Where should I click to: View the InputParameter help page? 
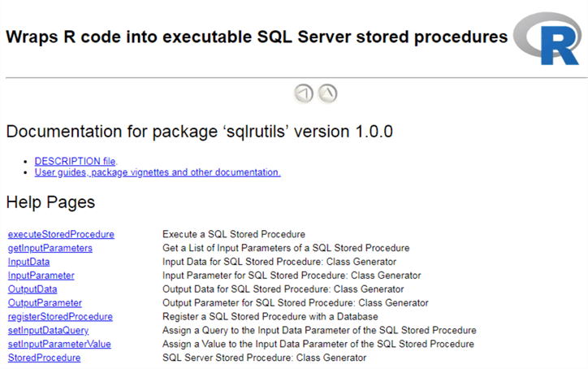tap(41, 276)
